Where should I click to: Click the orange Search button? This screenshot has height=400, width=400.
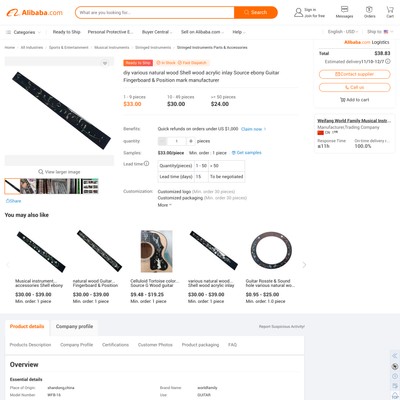(x=256, y=12)
